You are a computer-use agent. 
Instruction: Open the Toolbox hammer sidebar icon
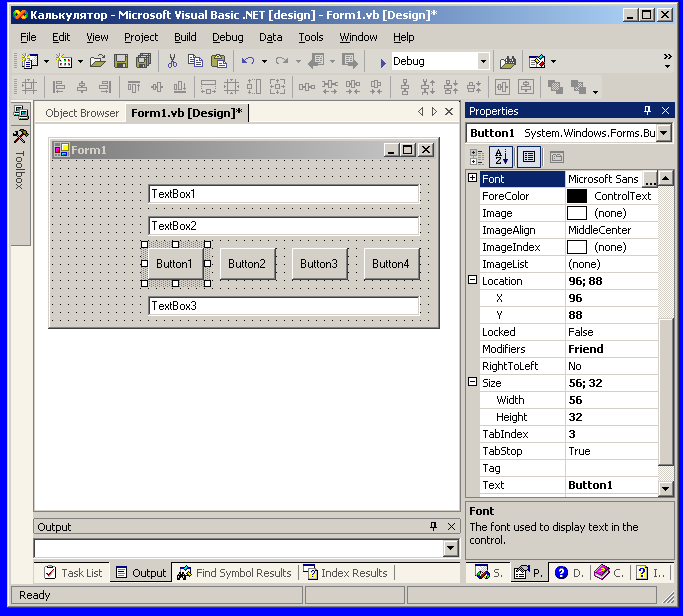20,137
